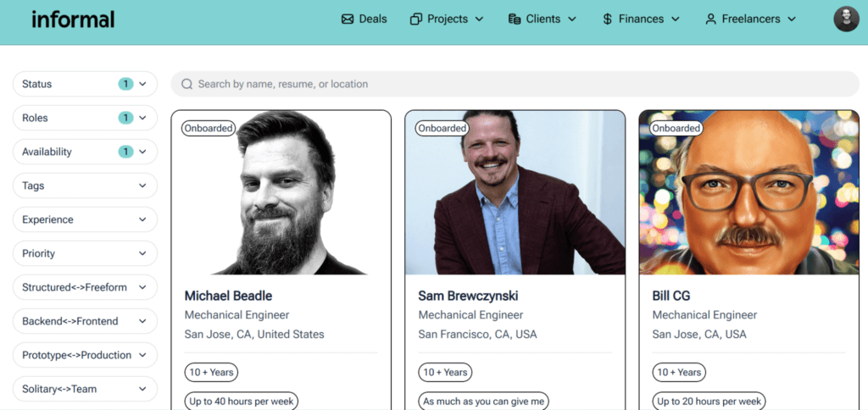
Task: Click the Freelancers person icon
Action: point(710,19)
